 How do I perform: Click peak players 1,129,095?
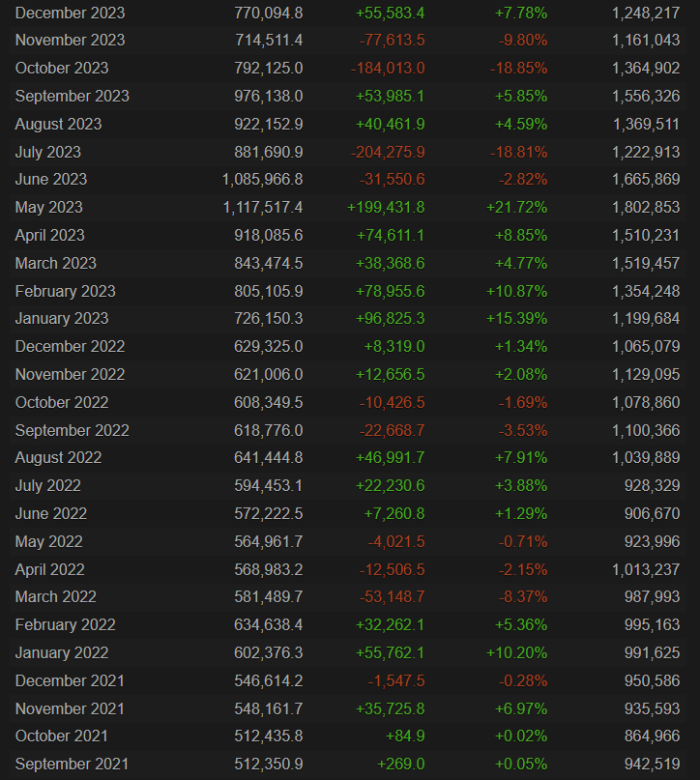pyautogui.click(x=646, y=374)
